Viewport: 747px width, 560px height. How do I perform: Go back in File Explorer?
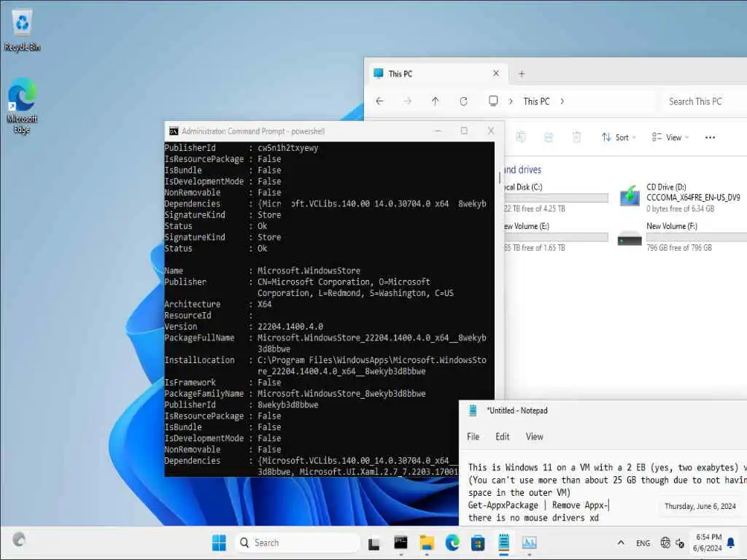[x=379, y=101]
